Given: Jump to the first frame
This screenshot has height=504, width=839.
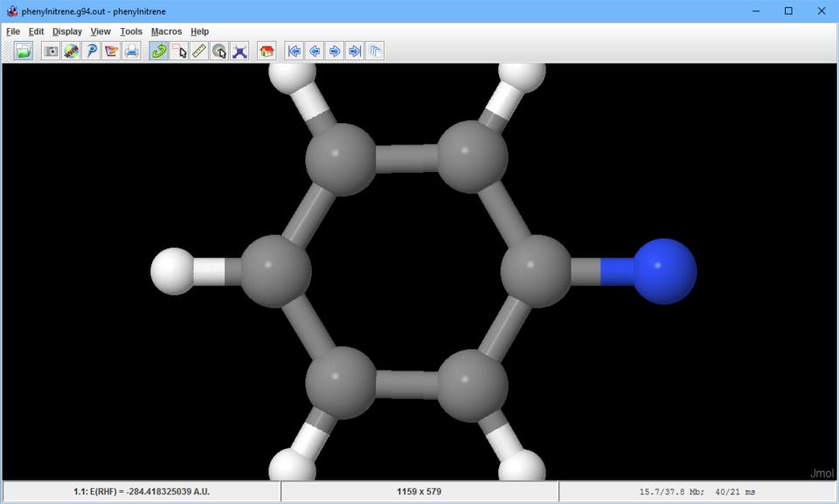Looking at the screenshot, I should [295, 52].
